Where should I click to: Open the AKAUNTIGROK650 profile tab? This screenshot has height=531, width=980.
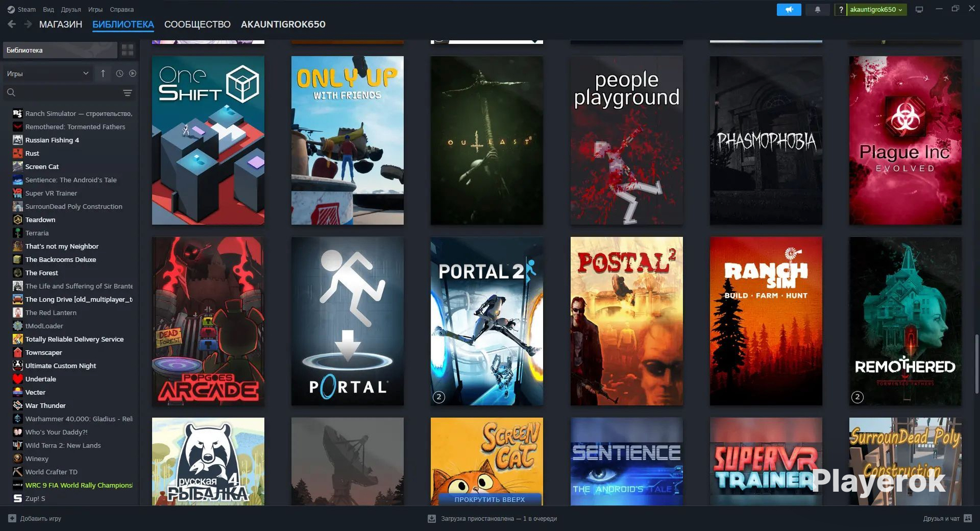pos(283,24)
